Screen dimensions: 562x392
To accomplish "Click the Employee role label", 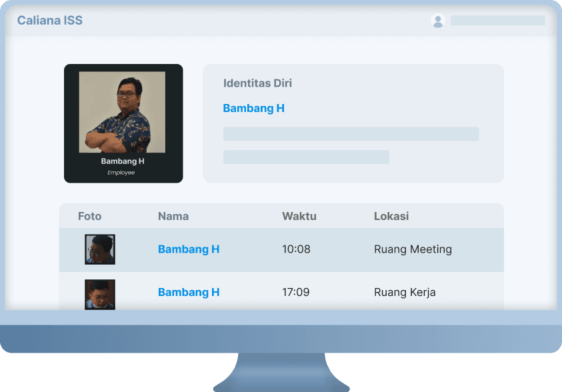I will [x=121, y=173].
